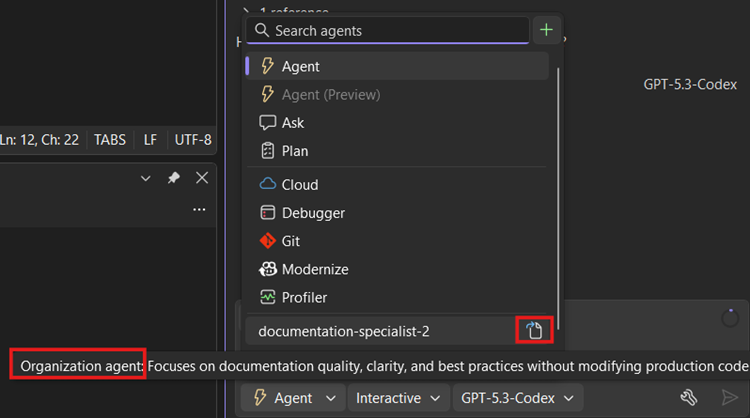Click the open file icon next to documentation-specialist-2
750x418 pixels.
[534, 330]
